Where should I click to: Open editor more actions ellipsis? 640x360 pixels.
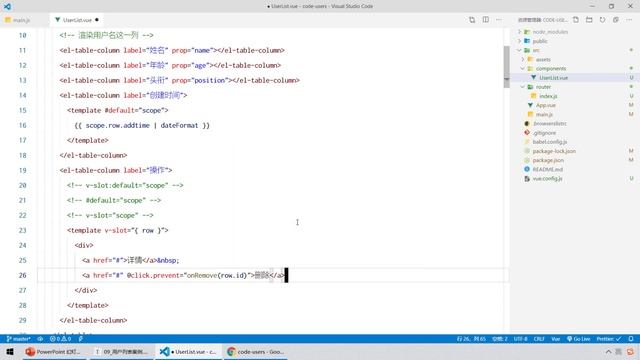pyautogui.click(x=499, y=20)
